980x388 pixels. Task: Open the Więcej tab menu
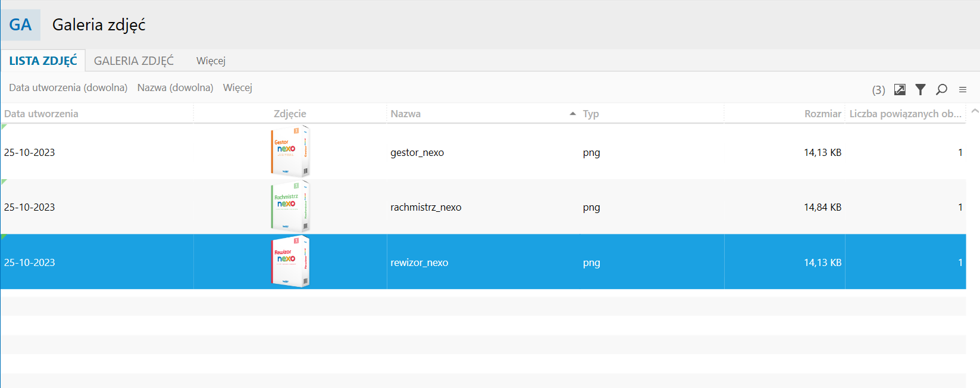(x=211, y=61)
